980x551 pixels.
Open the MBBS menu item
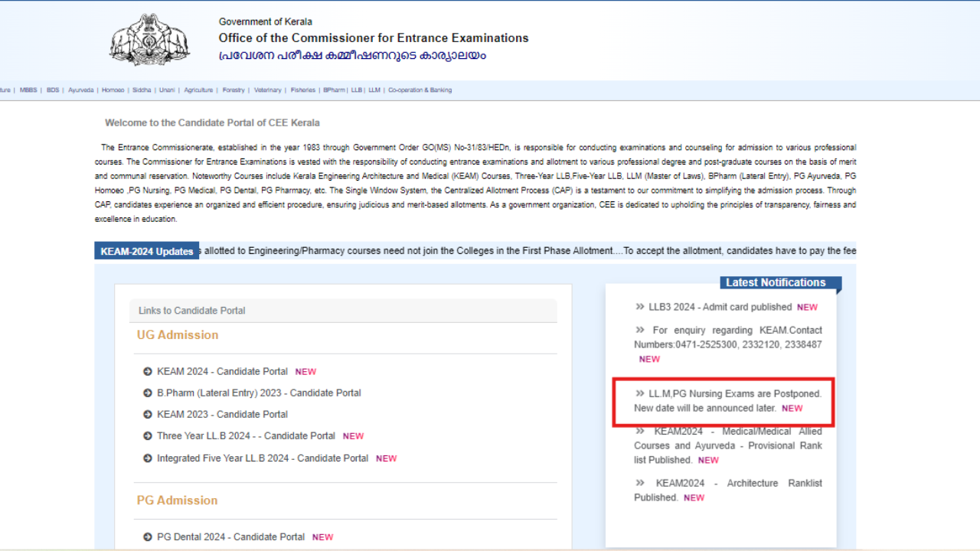pyautogui.click(x=28, y=90)
